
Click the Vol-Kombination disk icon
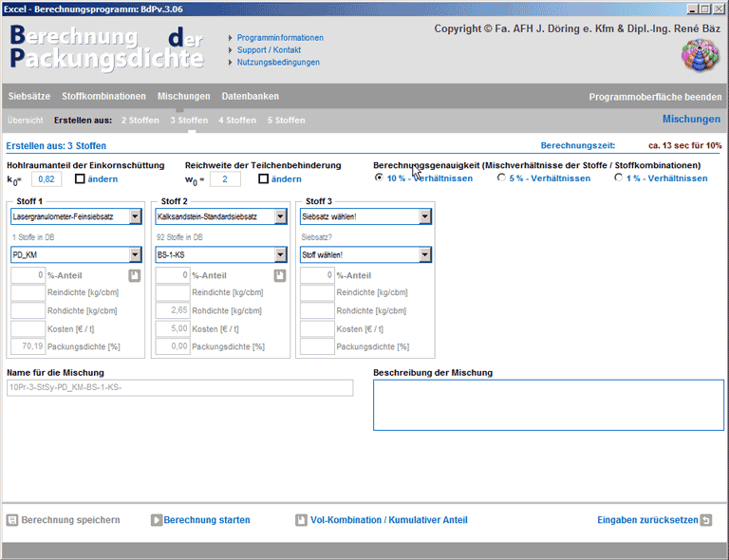pyautogui.click(x=301, y=520)
